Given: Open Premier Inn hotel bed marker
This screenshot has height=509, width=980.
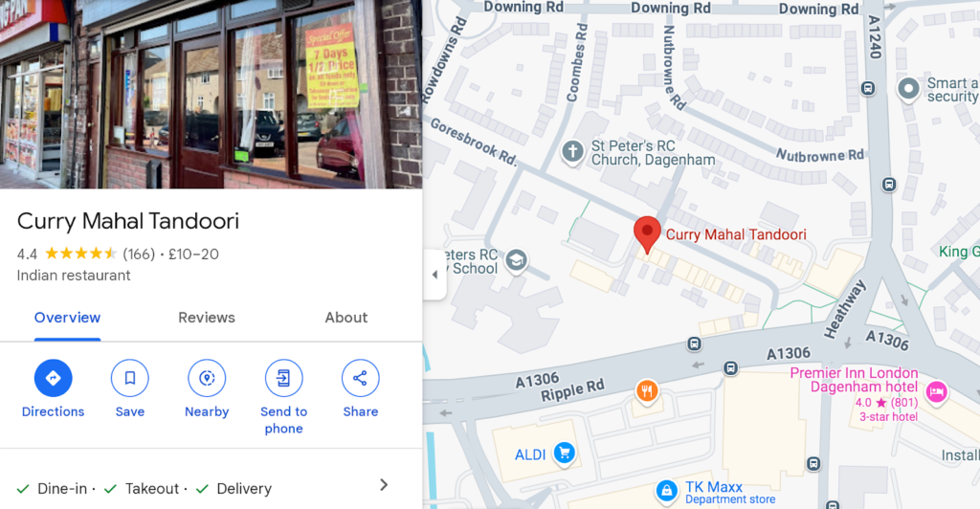Looking at the screenshot, I should tap(936, 393).
